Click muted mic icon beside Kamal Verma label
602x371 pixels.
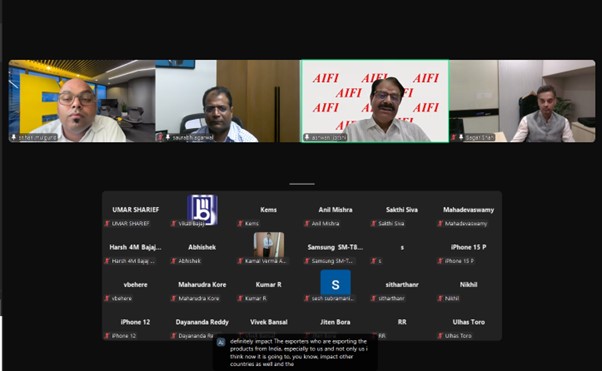click(240, 261)
